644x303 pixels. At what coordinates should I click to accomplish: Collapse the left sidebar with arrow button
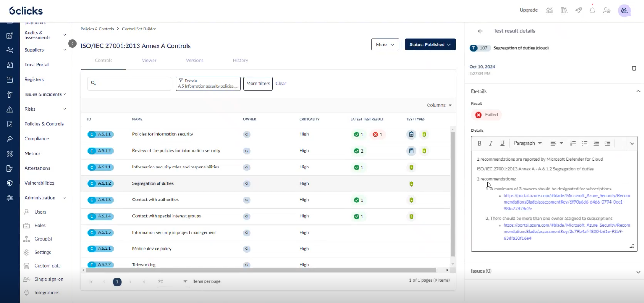(72, 44)
